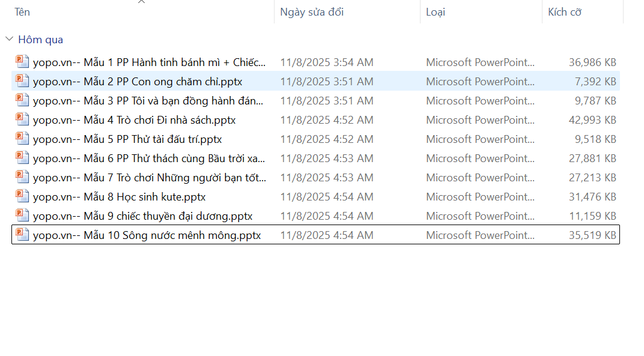Click the sort arrow above the Tên column
The image size is (644, 356).
pos(141,2)
